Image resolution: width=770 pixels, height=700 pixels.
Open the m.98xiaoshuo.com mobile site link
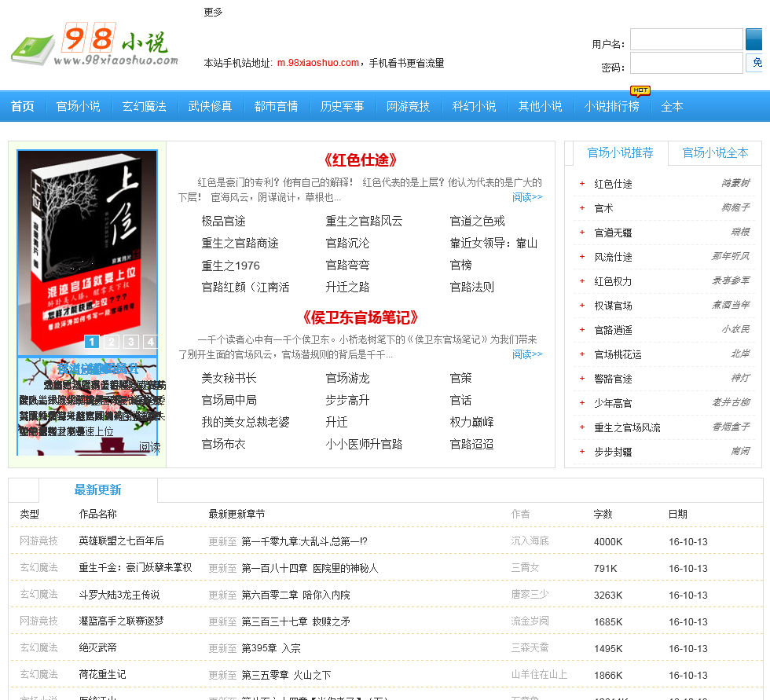(317, 63)
